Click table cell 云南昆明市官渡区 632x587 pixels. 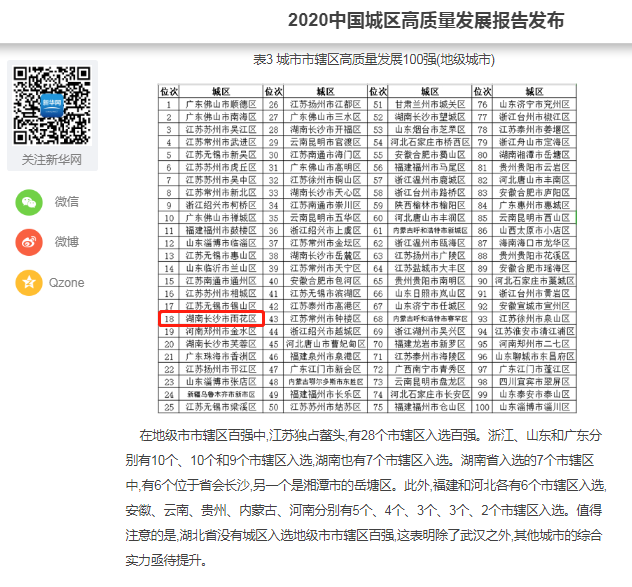tap(325, 142)
